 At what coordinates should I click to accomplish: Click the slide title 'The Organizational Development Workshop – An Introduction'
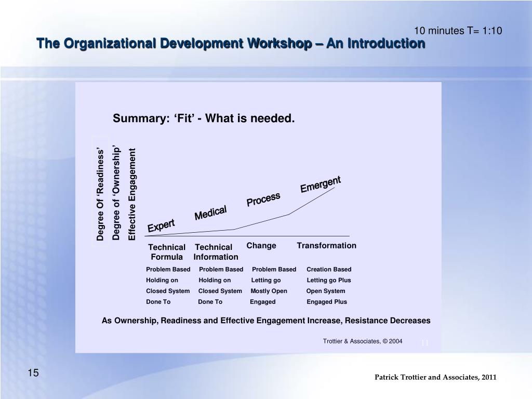[x=231, y=44]
